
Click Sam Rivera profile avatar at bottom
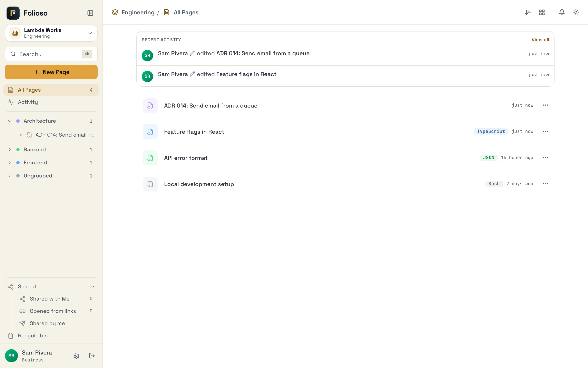pyautogui.click(x=11, y=356)
